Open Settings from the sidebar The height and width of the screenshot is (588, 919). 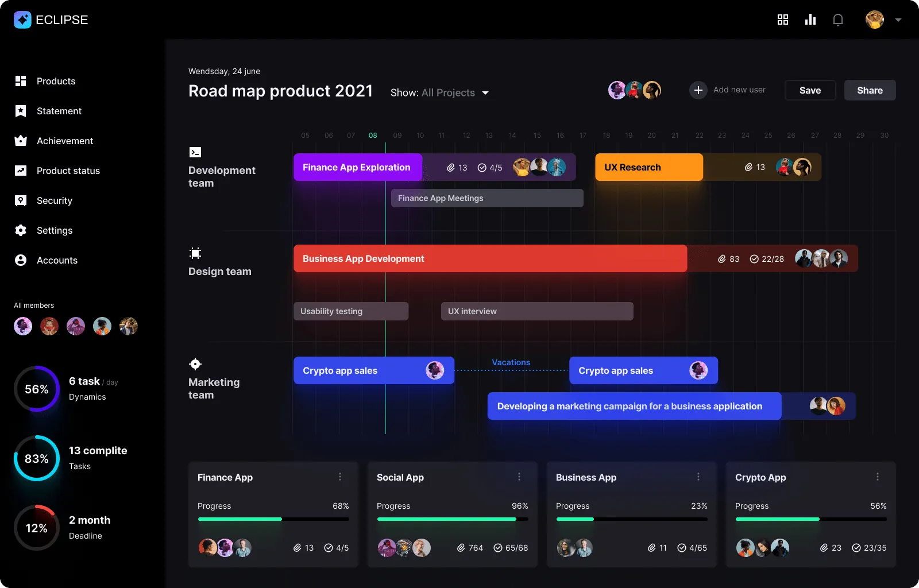click(x=55, y=230)
